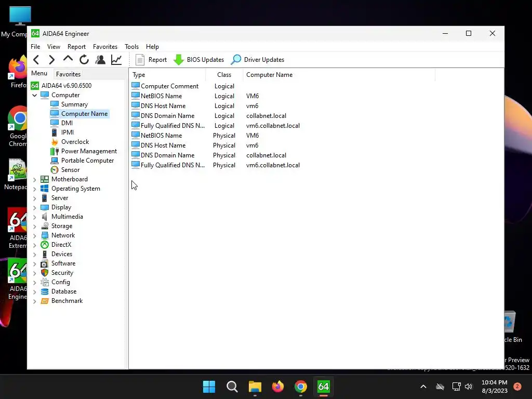Open the clock showing 10:04 PM
Screen dimensions: 532x399
point(495,387)
